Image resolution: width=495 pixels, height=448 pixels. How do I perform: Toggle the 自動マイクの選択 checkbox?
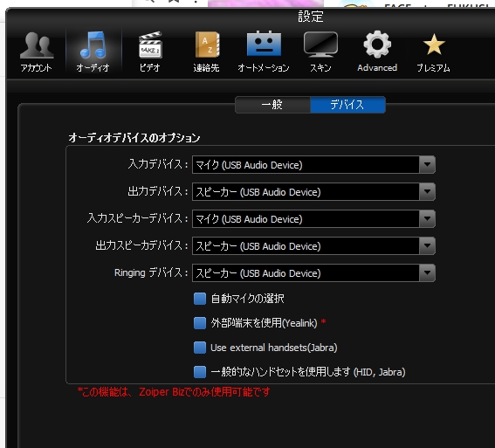pyautogui.click(x=200, y=299)
